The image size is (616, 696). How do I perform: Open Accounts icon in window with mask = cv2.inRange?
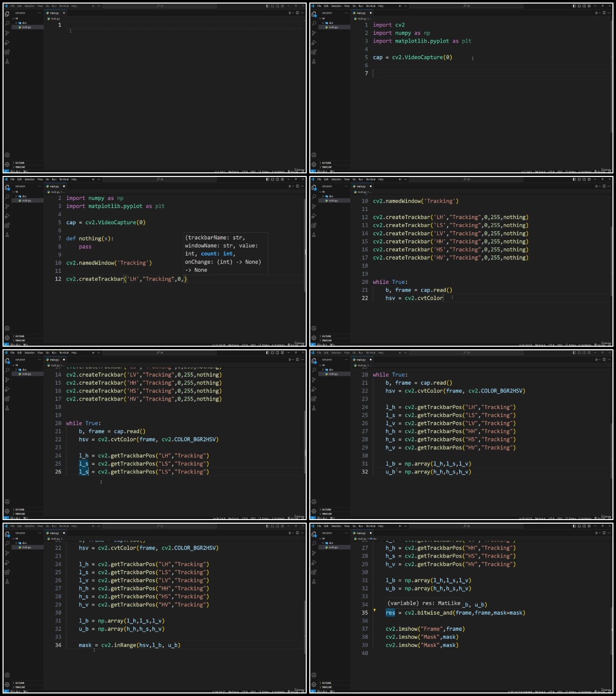tap(7, 675)
